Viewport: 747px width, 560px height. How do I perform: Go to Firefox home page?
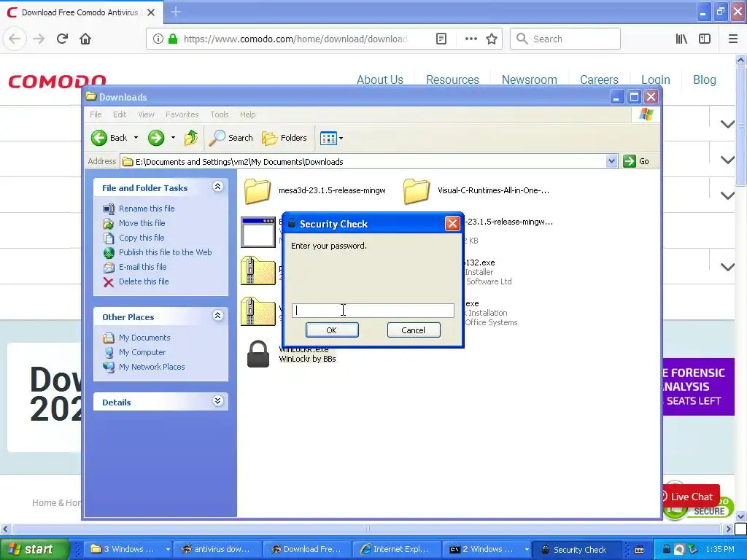click(x=85, y=39)
